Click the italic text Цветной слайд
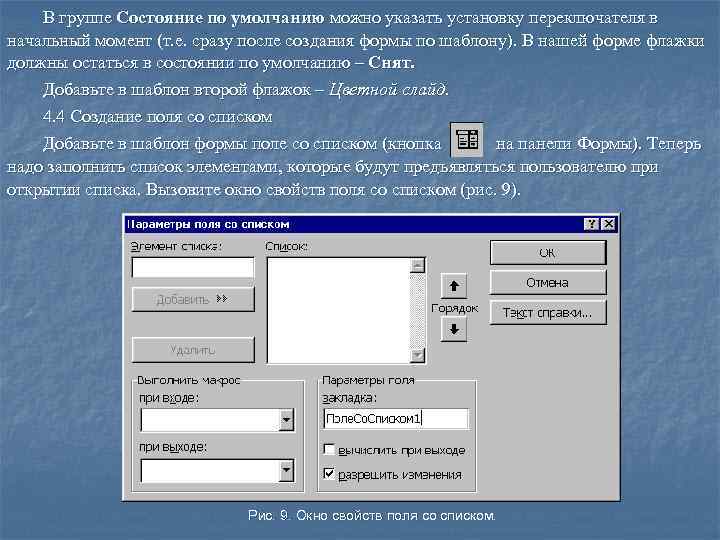Image resolution: width=720 pixels, height=540 pixels. point(388,89)
